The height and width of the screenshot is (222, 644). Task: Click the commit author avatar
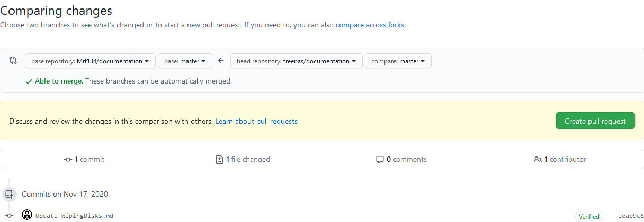pos(27,215)
